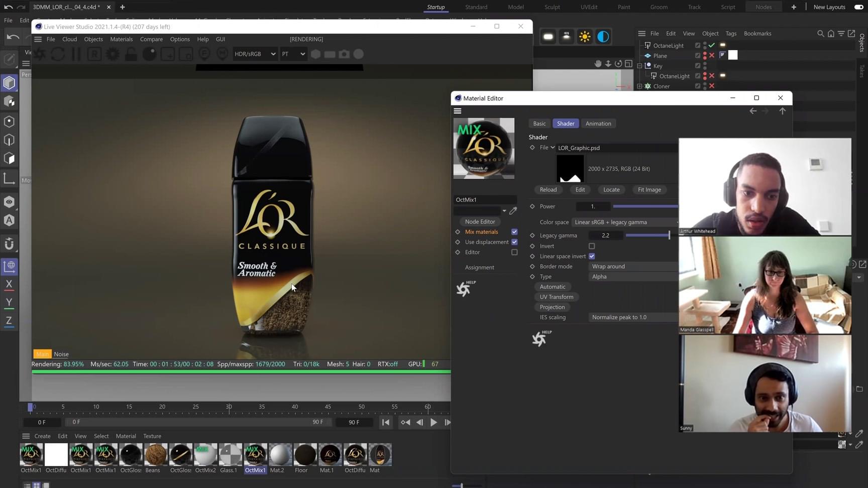The height and width of the screenshot is (488, 868).
Task: Adjust the Power slider
Action: click(x=645, y=206)
